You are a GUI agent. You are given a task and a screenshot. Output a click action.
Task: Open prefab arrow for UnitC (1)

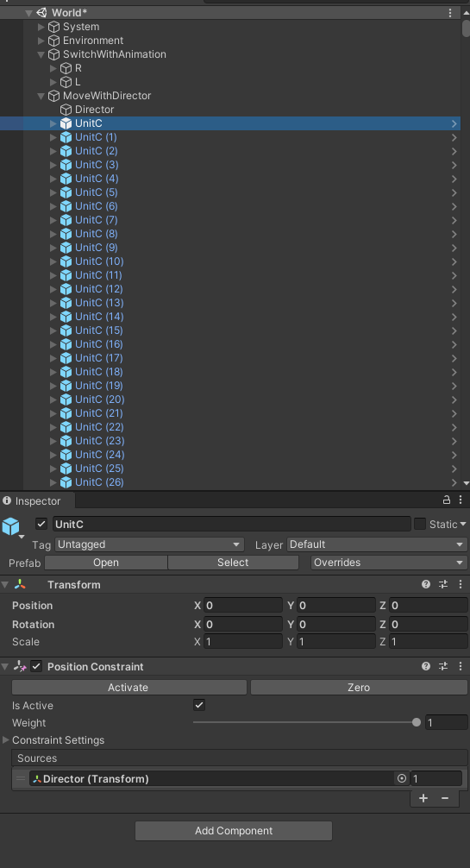tap(454, 137)
